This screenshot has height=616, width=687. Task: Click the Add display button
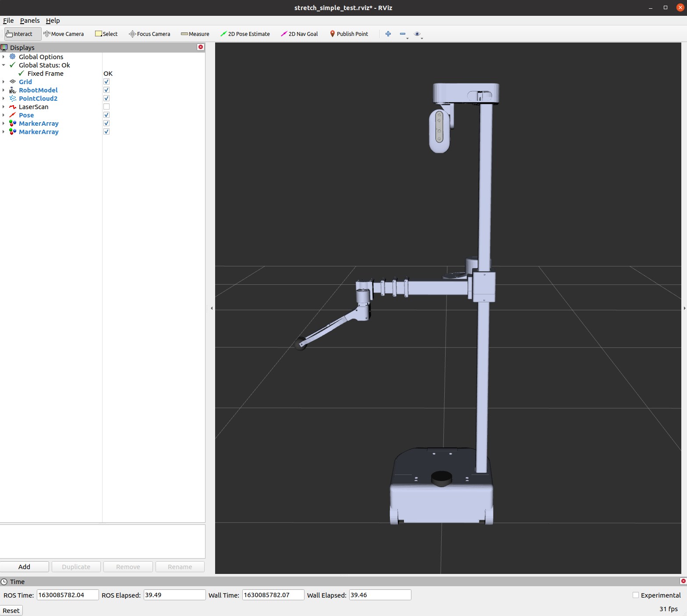(25, 567)
